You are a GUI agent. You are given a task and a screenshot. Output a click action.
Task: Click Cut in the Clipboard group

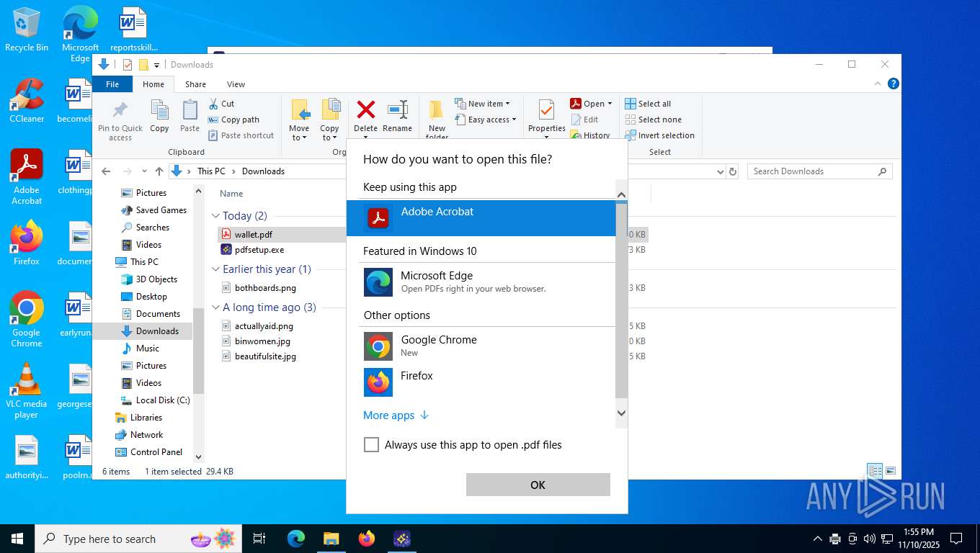click(x=221, y=104)
